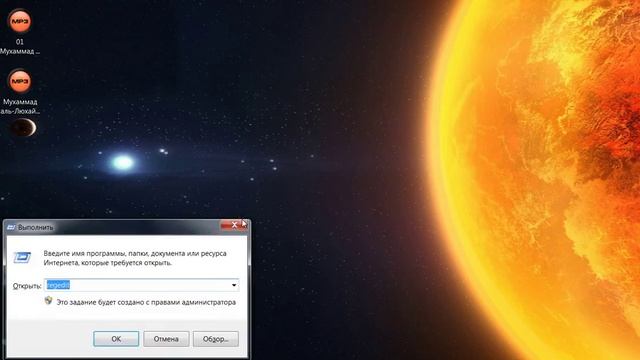
Task: Click the Run program icon inside the dialog
Action: coord(22,258)
